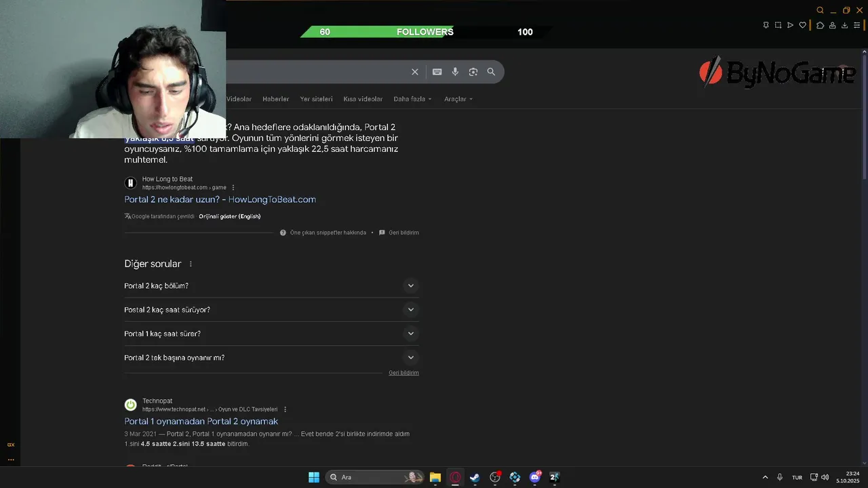Click the GX icon in the sidebar

tap(11, 445)
